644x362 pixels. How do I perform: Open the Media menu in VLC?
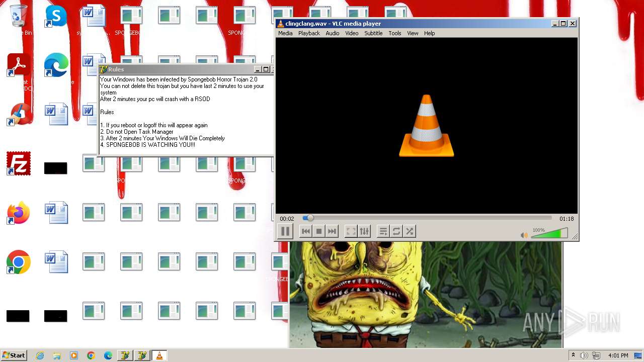pos(285,33)
